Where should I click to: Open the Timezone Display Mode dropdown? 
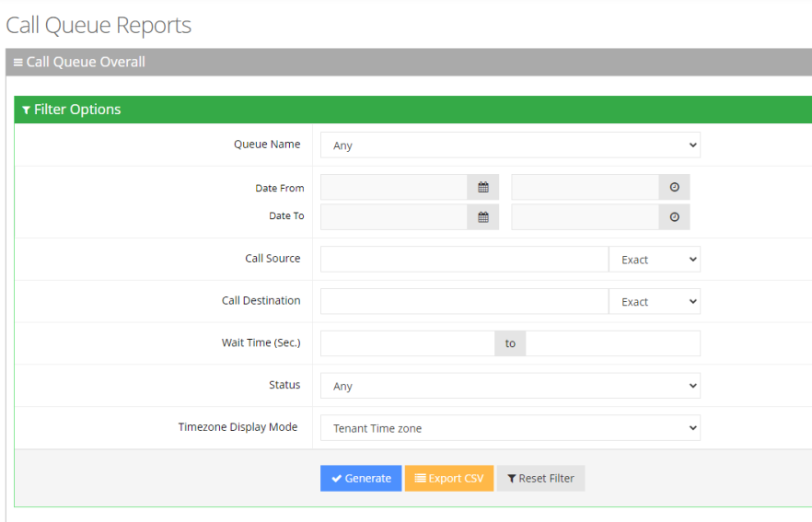(x=510, y=428)
